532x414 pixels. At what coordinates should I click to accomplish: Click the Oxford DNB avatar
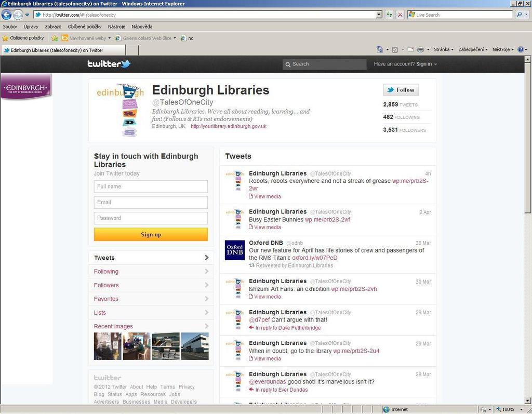pyautogui.click(x=235, y=250)
